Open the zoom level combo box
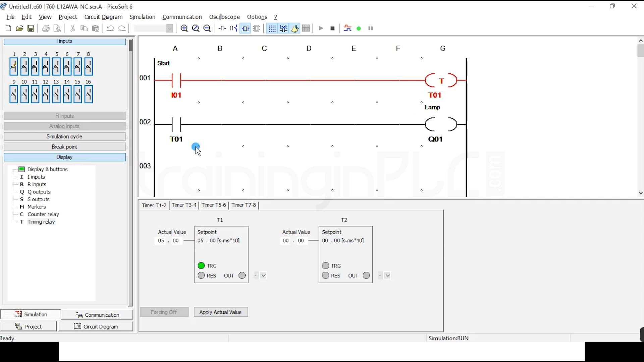 (x=170, y=28)
